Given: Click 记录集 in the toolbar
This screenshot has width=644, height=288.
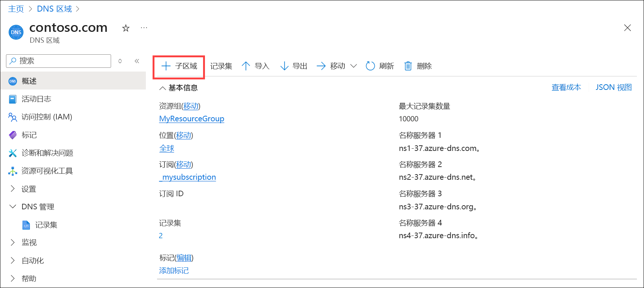Looking at the screenshot, I should [221, 66].
